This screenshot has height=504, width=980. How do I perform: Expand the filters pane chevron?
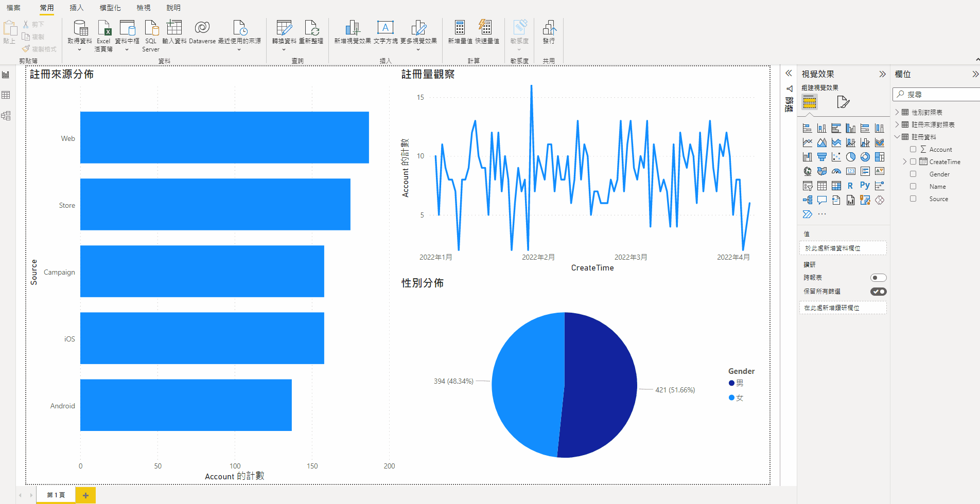(x=789, y=74)
